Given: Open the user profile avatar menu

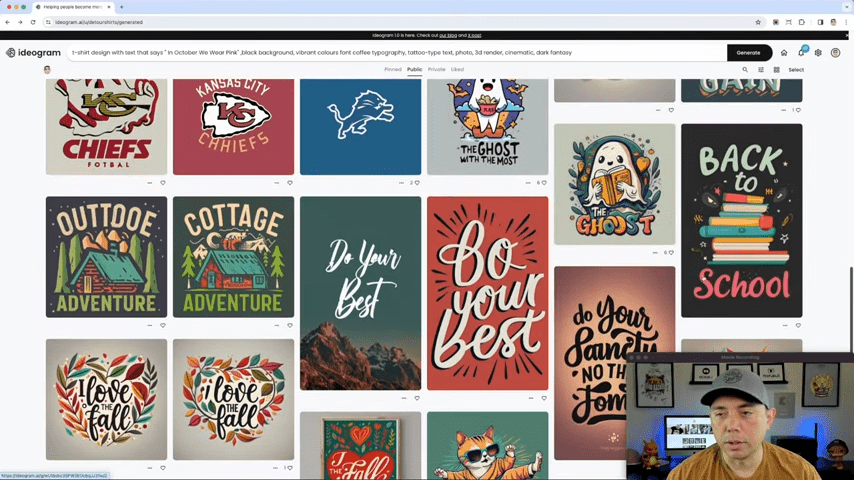Looking at the screenshot, I should point(835,53).
